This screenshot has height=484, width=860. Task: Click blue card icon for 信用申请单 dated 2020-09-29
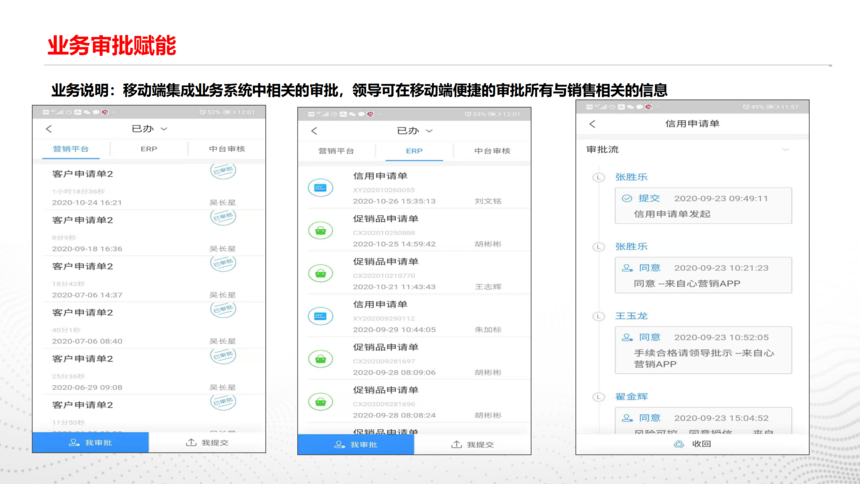[x=320, y=316]
